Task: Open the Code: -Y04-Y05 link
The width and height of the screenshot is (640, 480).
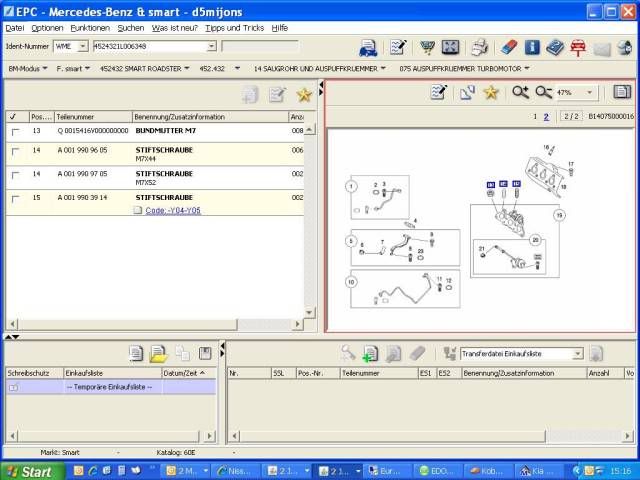Action: 173,211
